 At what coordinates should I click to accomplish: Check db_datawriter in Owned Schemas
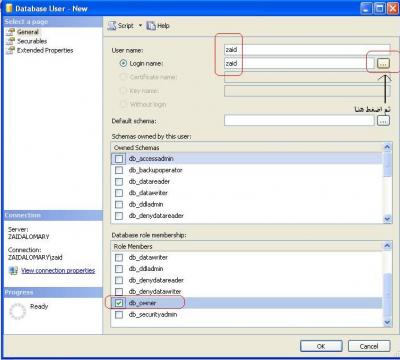[x=119, y=193]
